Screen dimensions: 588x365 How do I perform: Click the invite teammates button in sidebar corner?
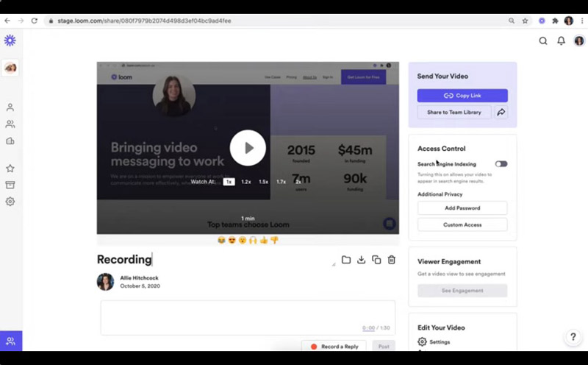(x=11, y=341)
